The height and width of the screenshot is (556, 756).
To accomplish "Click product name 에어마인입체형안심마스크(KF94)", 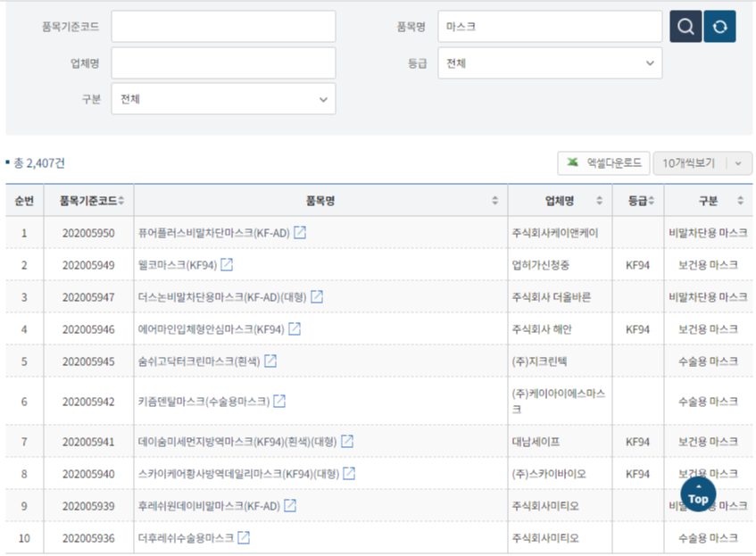I will pos(211,329).
